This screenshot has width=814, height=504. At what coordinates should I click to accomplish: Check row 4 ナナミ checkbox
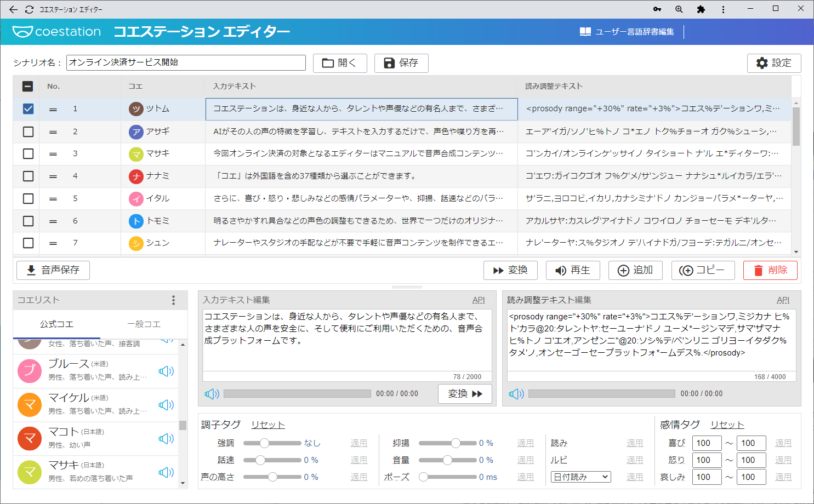tap(28, 176)
